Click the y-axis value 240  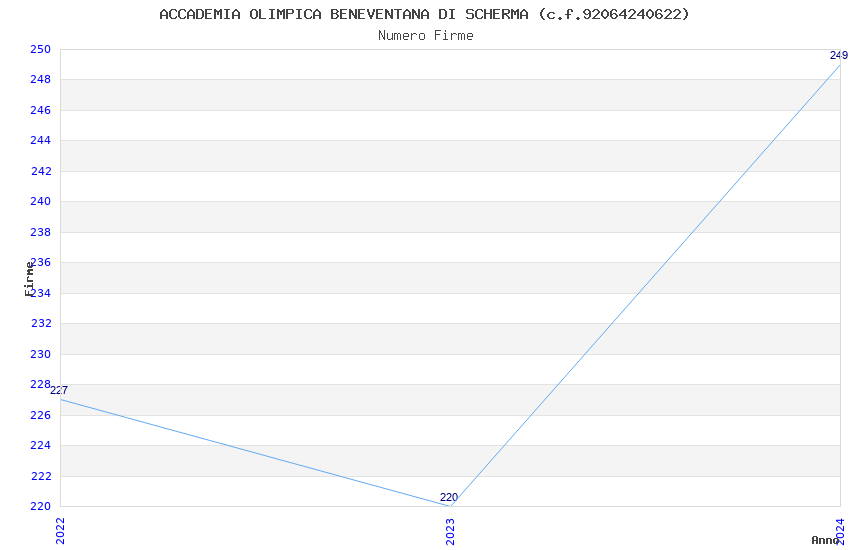pyautogui.click(x=41, y=202)
